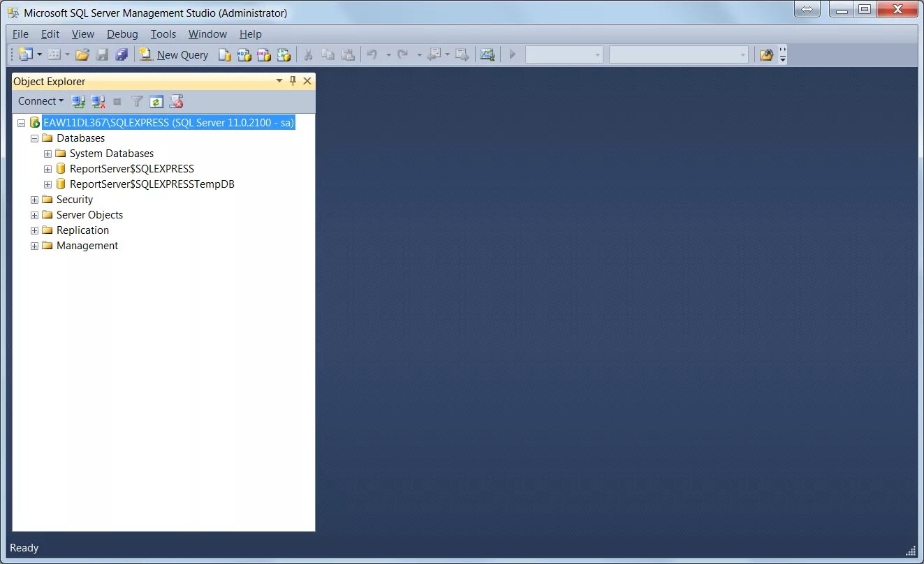The width and height of the screenshot is (924, 564).
Task: Click the Copy icon in toolbar
Action: point(328,54)
